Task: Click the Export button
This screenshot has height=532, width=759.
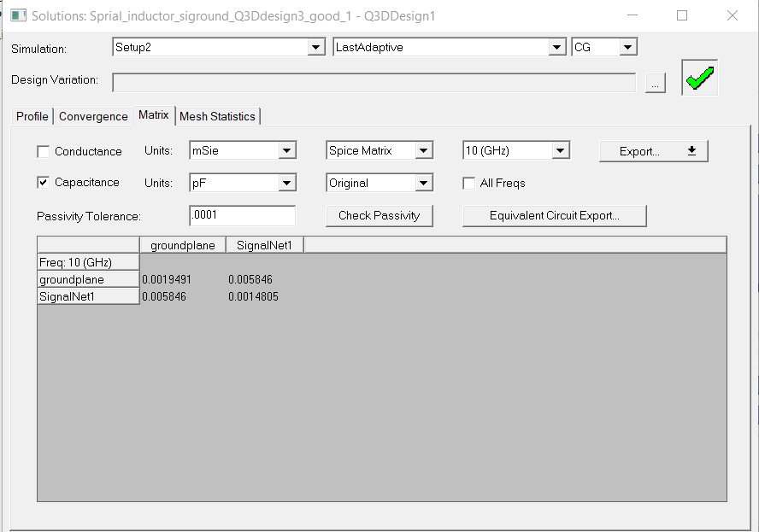Action: (x=653, y=151)
